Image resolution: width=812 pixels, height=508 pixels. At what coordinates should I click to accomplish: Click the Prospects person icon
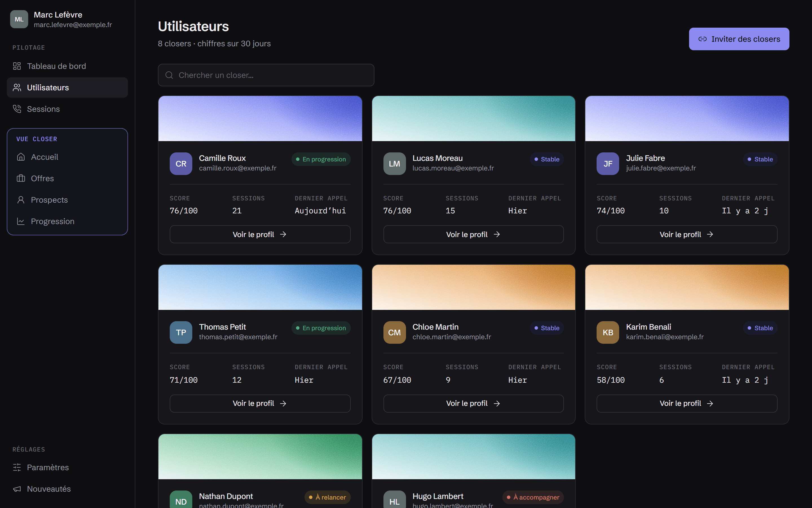(21, 200)
